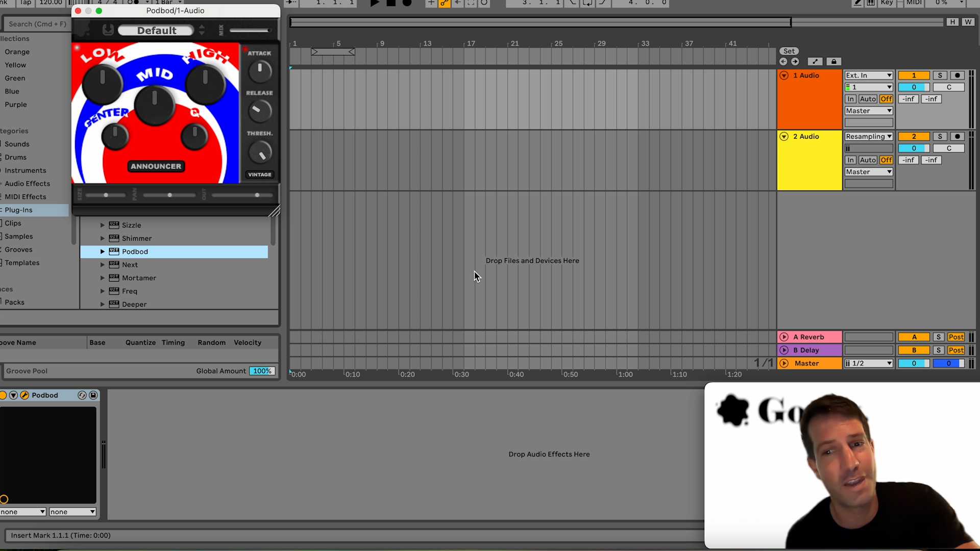Select Plug-Ins category in browser
980x551 pixels.
pos(34,210)
